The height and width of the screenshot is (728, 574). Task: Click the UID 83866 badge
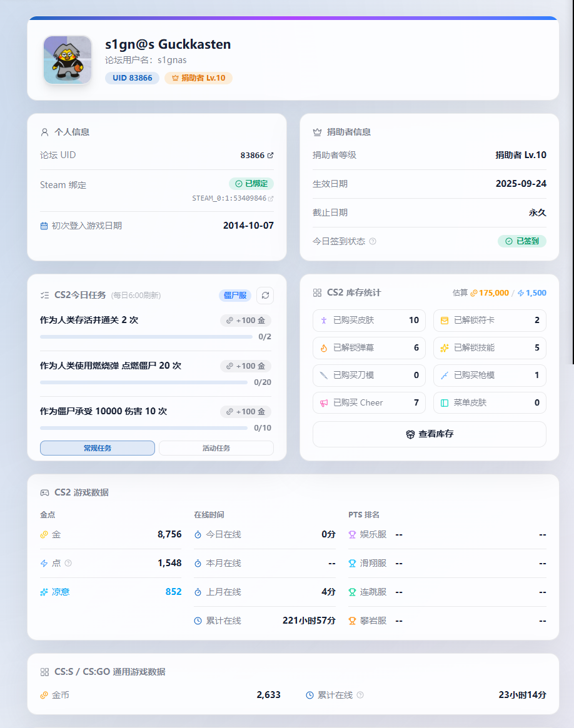[133, 78]
